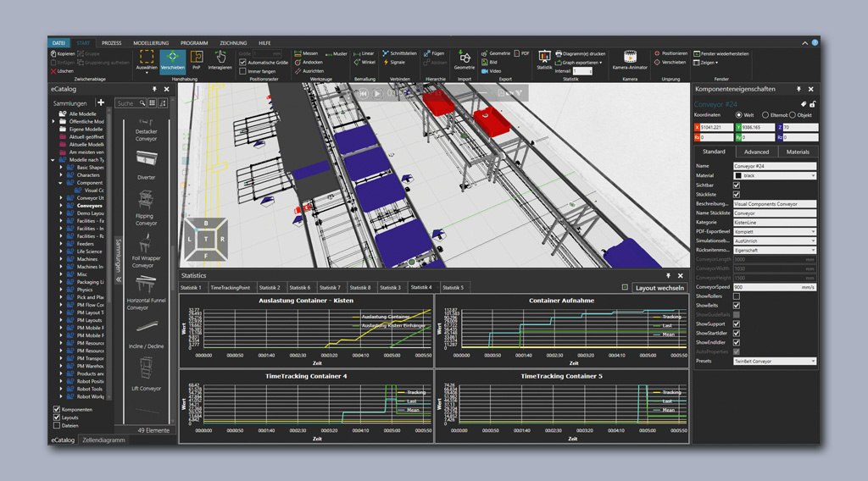Toggle the Automatische Größe checkbox

click(242, 62)
